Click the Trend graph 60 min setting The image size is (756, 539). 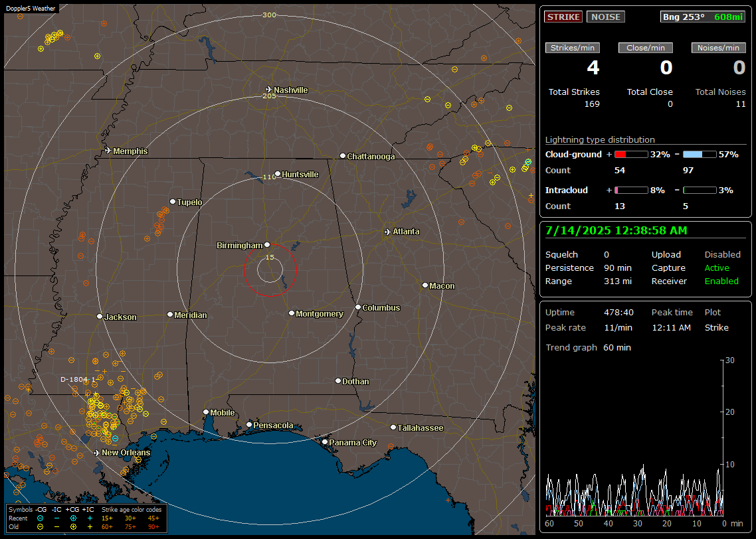point(617,348)
